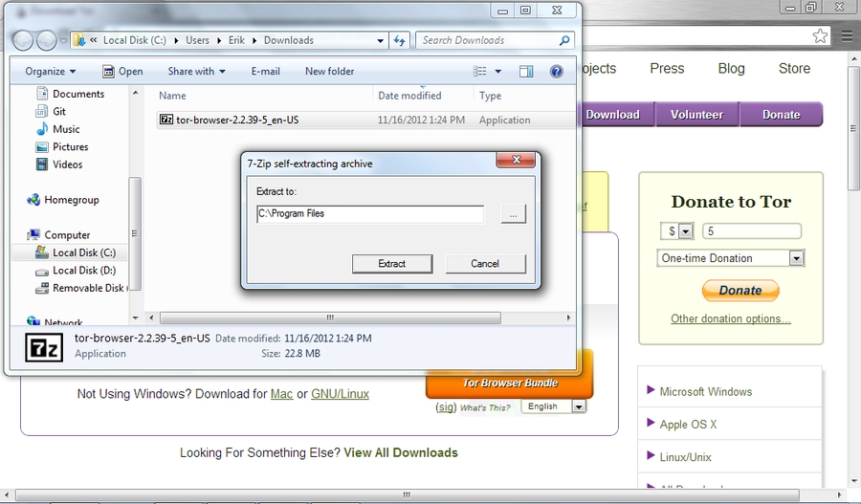The width and height of the screenshot is (861, 504).
Task: Open the Volunteer tab
Action: [696, 115]
